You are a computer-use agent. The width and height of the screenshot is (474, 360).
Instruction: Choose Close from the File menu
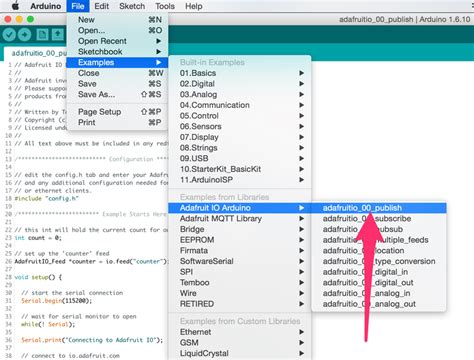pos(117,73)
